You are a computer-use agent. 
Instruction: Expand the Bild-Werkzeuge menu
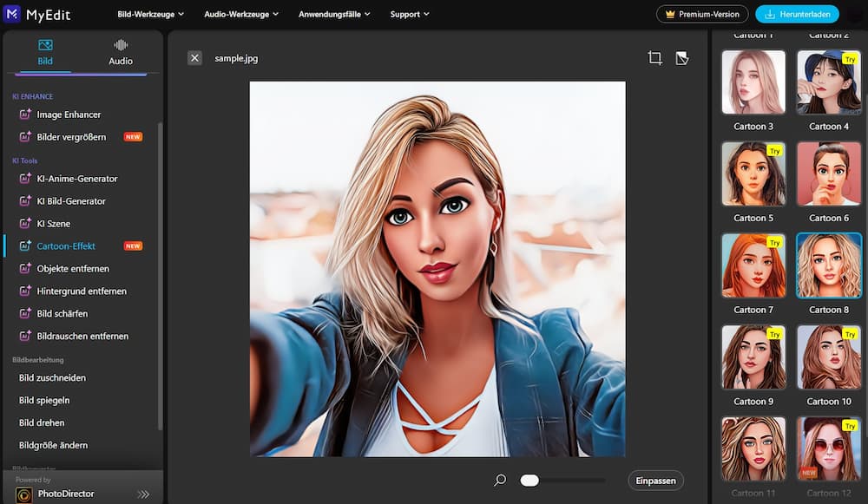click(150, 15)
